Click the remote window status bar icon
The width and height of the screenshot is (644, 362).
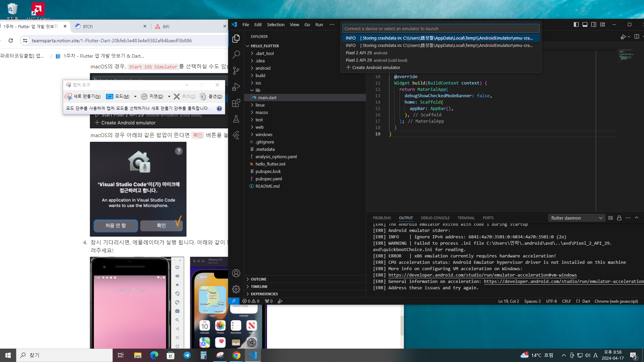pos(234,301)
